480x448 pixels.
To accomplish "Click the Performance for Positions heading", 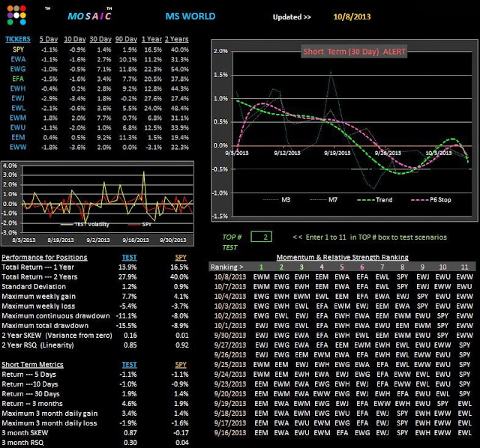I will click(44, 258).
